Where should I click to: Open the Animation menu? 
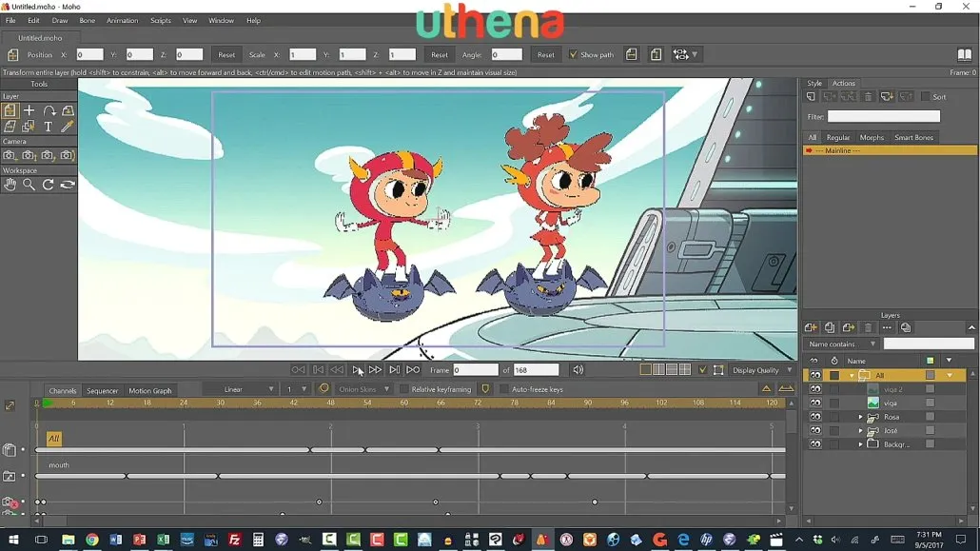pos(122,21)
